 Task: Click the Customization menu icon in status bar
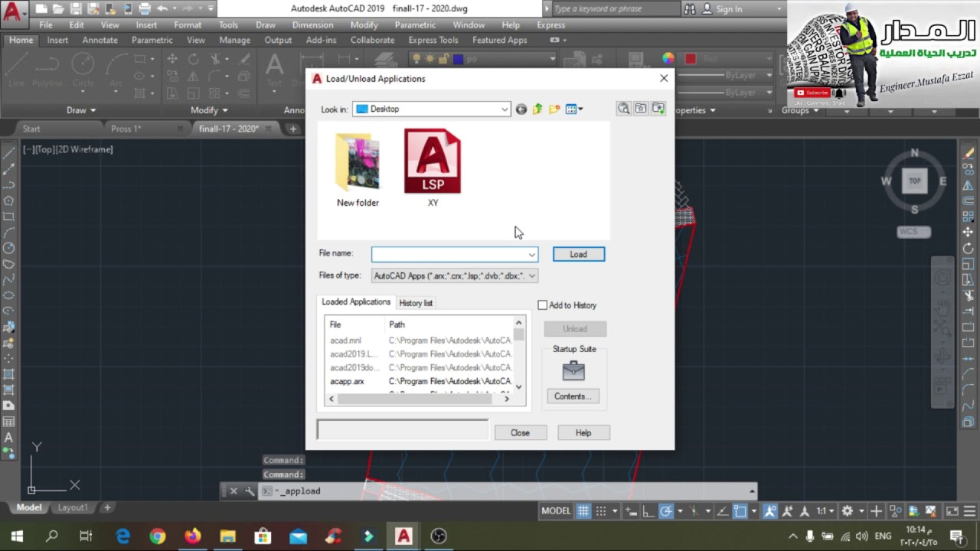969,511
